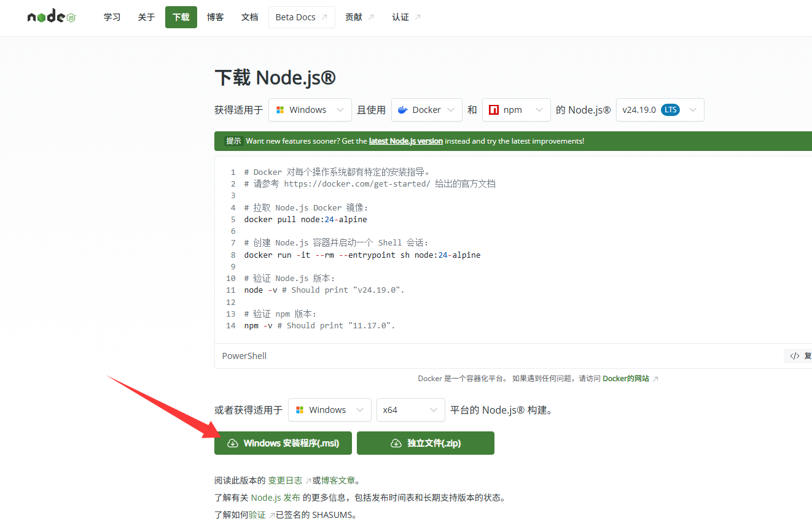The height and width of the screenshot is (521, 812).
Task: Click the docker run --entrypoint sh line
Action: 362,255
